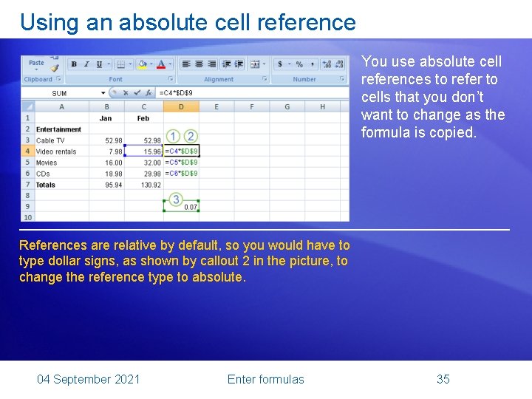The width and height of the screenshot is (532, 399).
Task: Apply Percent Style format
Action: pos(299,64)
